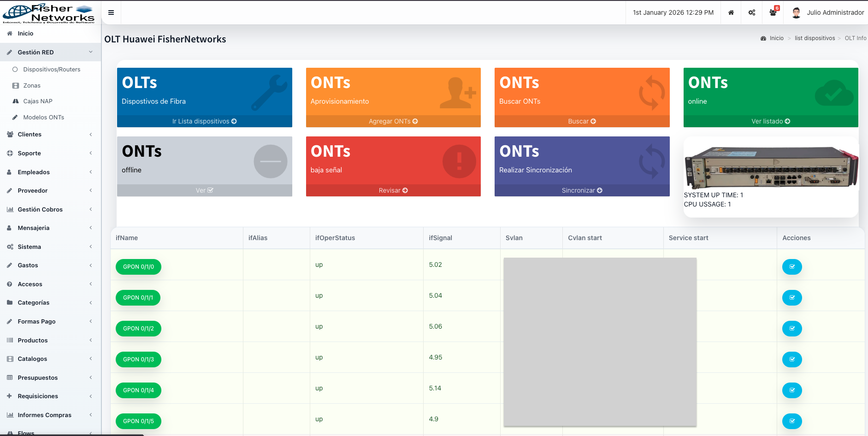This screenshot has width=868, height=436.
Task: Open Julio Administrador user profile menu
Action: [x=828, y=12]
